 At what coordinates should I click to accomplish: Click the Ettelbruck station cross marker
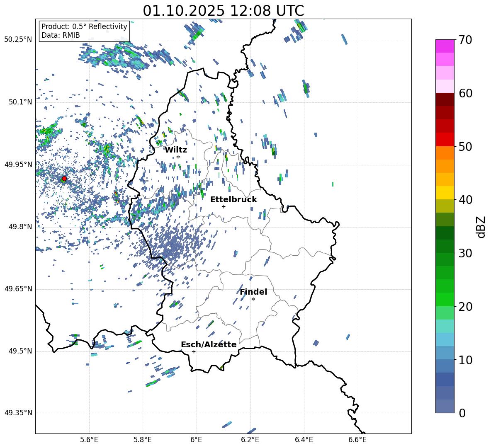click(x=224, y=206)
